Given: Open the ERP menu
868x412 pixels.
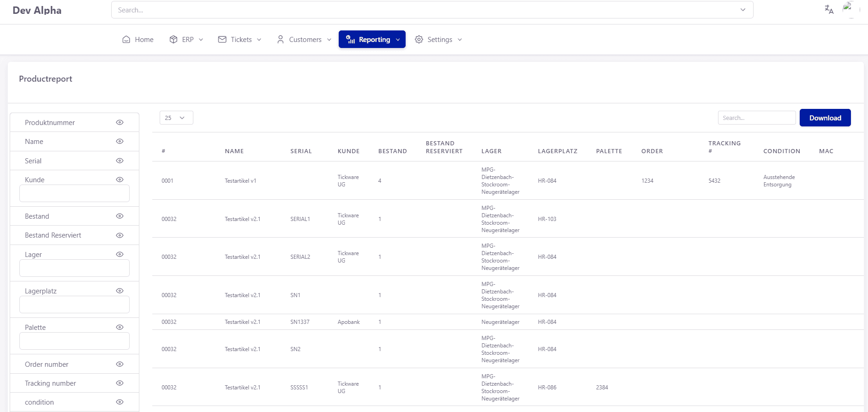Looking at the screenshot, I should click(186, 40).
